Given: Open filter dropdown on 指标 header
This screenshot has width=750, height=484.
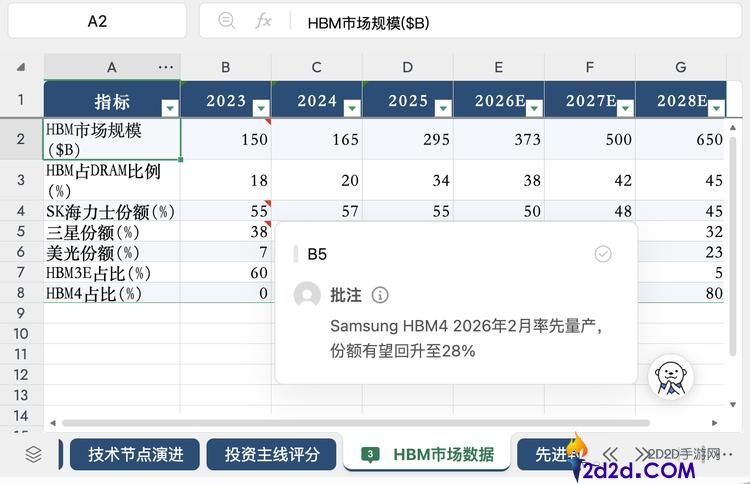Looking at the screenshot, I should 170,108.
